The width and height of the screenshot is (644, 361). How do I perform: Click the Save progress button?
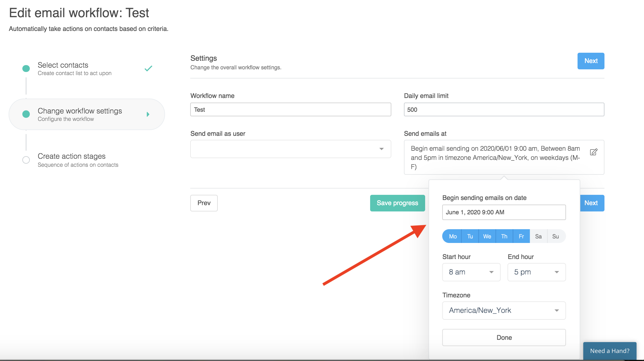point(397,203)
